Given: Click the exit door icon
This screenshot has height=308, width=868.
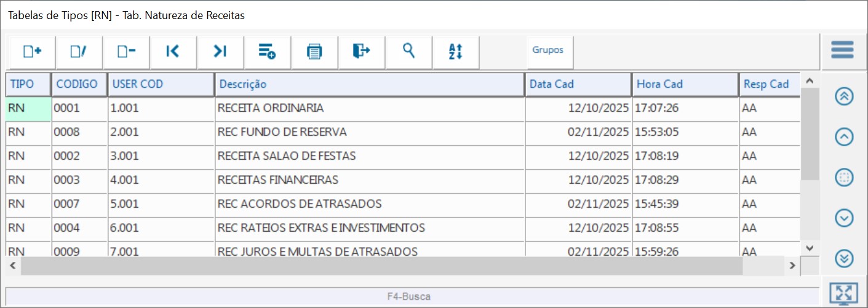Looking at the screenshot, I should 361,52.
